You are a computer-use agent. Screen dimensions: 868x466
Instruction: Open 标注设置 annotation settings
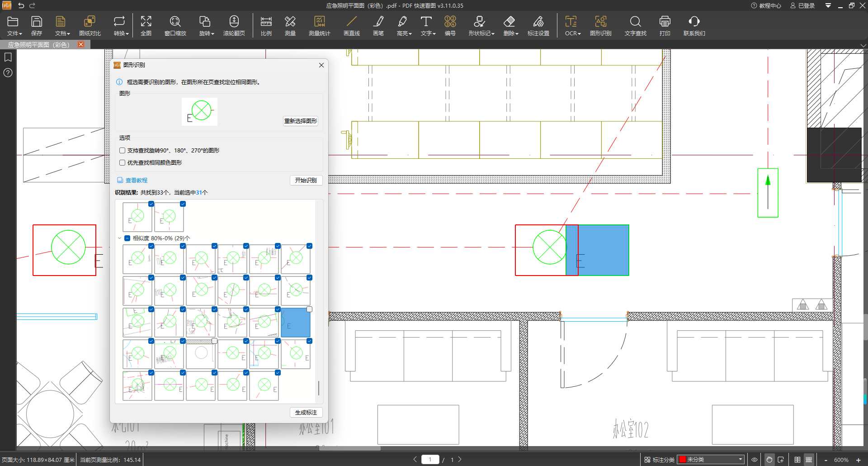pos(538,26)
